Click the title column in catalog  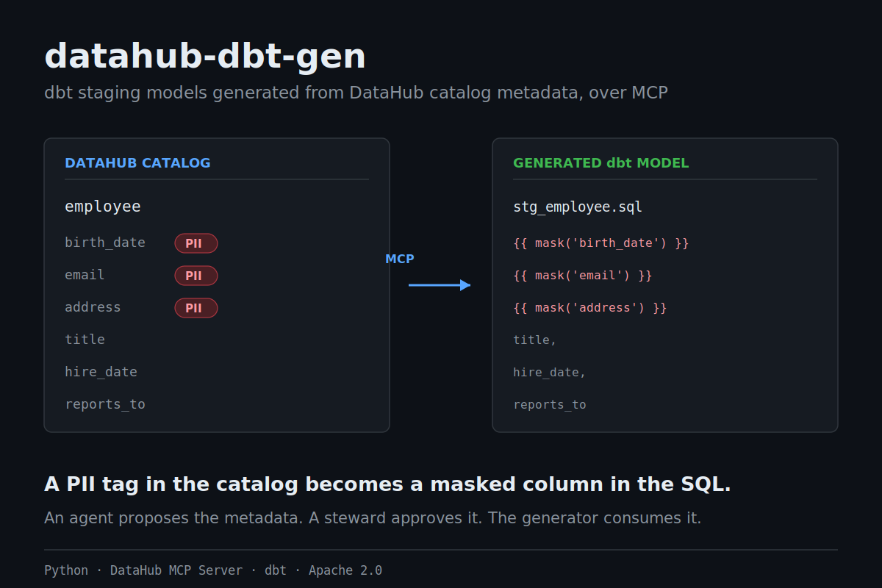(x=85, y=340)
